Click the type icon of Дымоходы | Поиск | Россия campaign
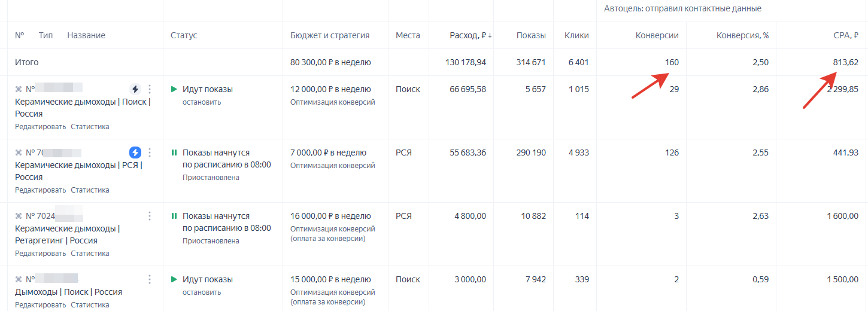 click(19, 279)
